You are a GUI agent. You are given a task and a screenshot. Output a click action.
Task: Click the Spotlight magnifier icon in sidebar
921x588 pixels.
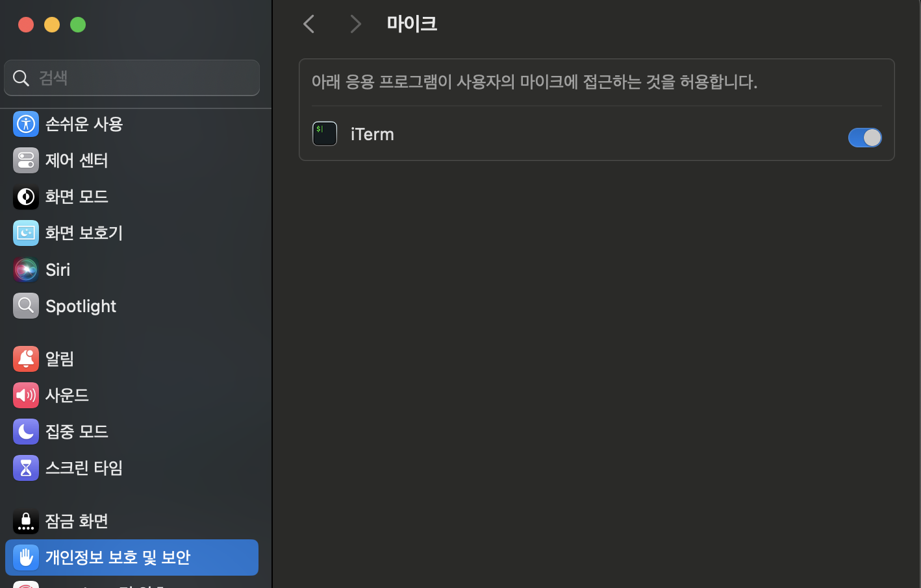pos(26,306)
